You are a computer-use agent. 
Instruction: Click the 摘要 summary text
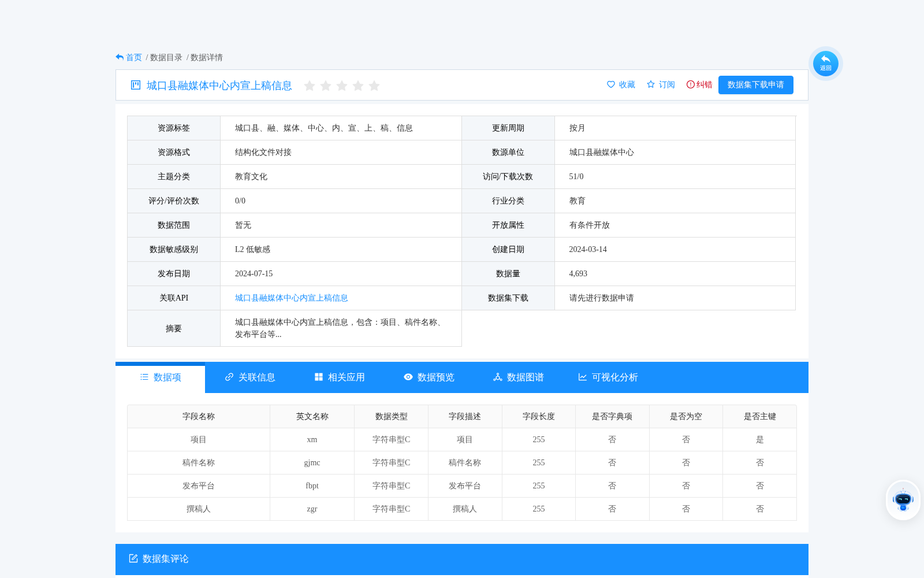pyautogui.click(x=341, y=328)
